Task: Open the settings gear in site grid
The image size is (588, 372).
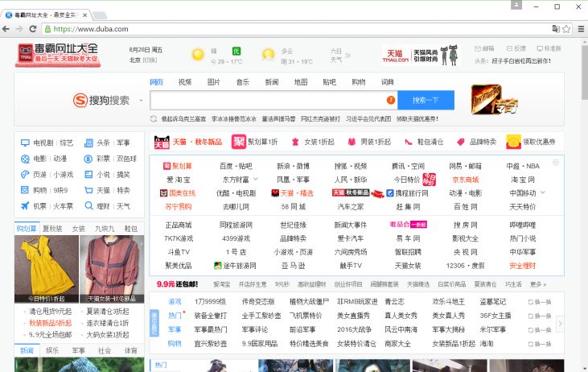Action: [x=556, y=163]
